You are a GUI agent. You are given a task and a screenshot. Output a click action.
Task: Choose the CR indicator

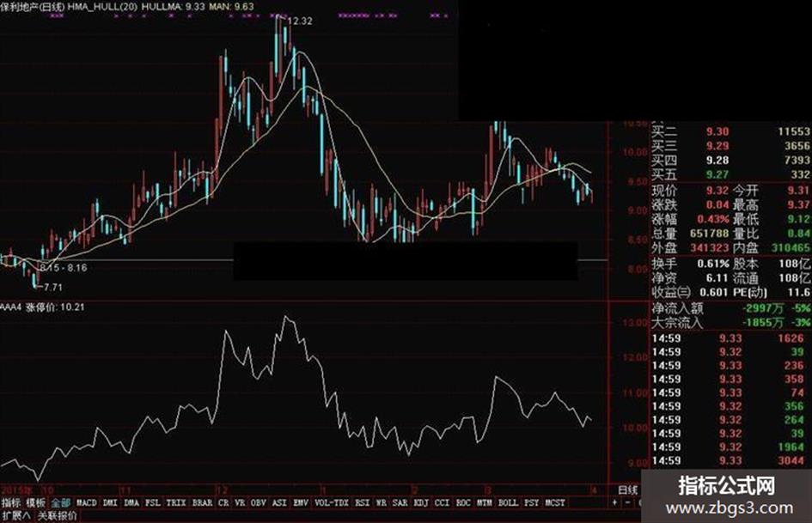point(223,502)
